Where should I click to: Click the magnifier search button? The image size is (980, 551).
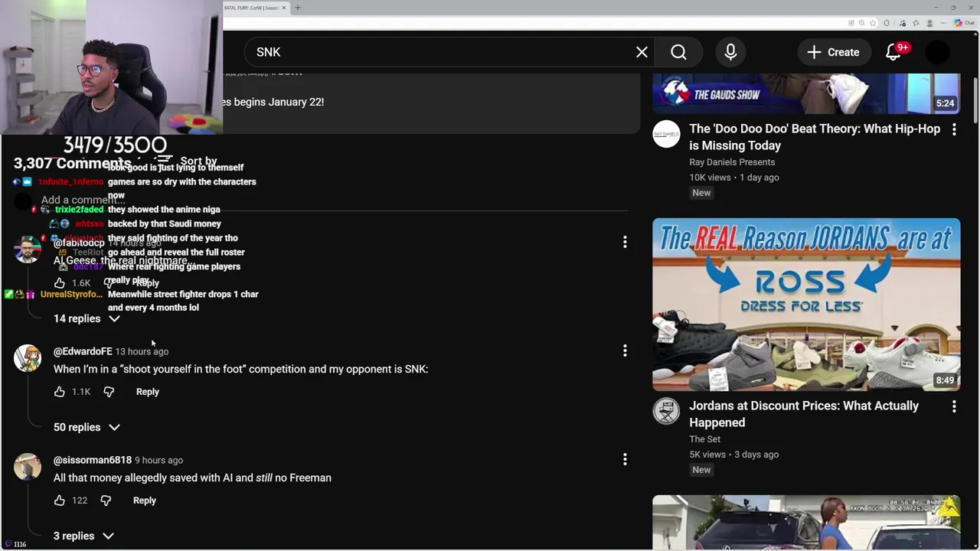(678, 52)
